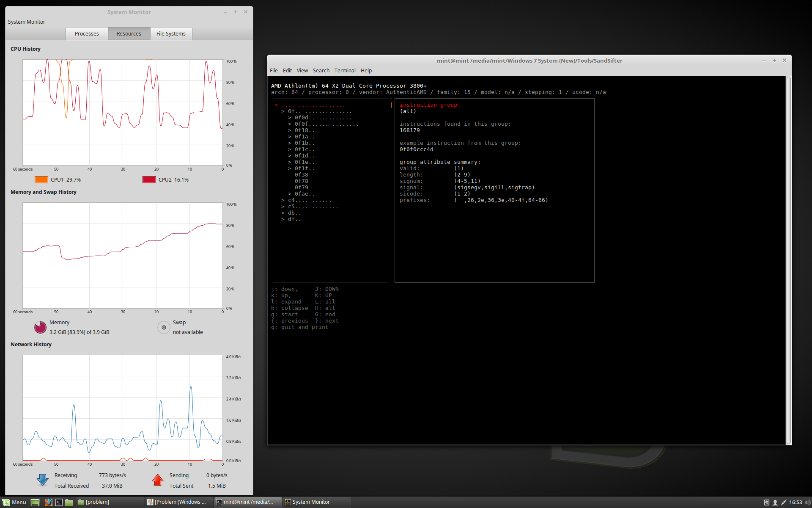Screen dimensions: 812x508
Task: Click the CPU2 red color swatch
Action: pos(149,179)
